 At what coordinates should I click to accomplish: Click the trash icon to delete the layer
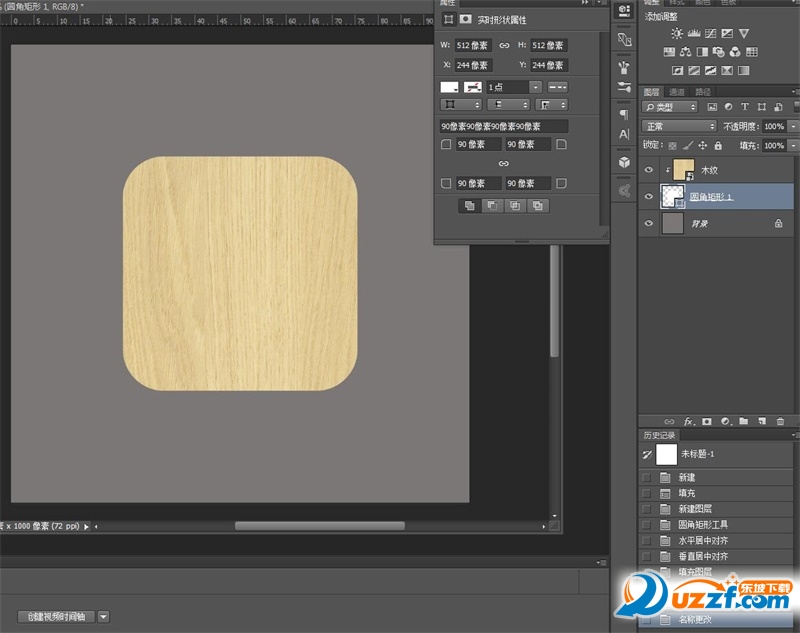click(780, 421)
